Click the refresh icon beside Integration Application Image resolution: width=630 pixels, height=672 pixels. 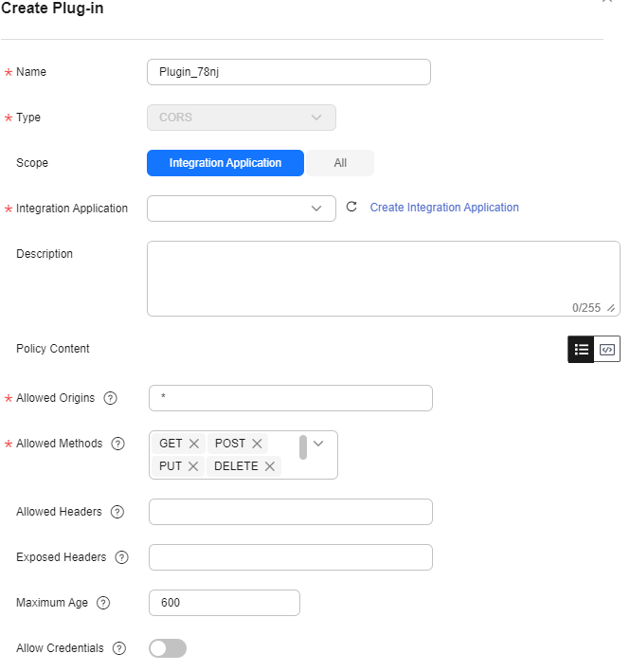coord(351,207)
